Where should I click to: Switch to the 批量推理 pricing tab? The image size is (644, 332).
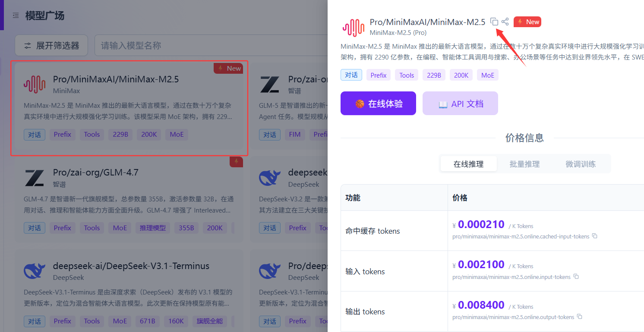(524, 164)
